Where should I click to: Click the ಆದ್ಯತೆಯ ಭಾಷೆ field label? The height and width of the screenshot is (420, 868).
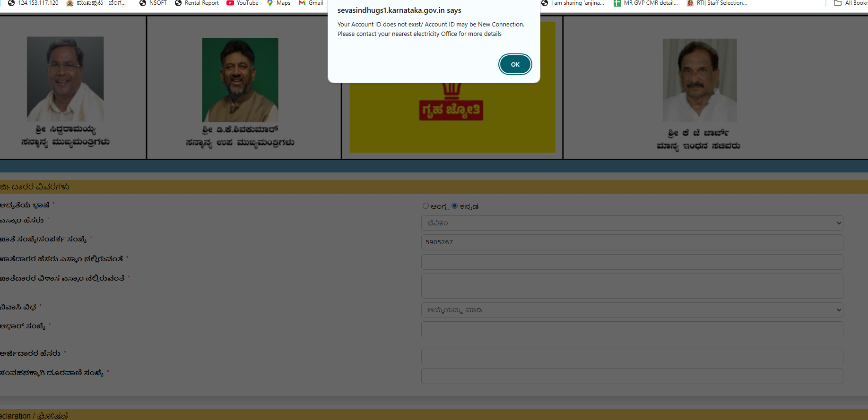pyautogui.click(x=25, y=205)
